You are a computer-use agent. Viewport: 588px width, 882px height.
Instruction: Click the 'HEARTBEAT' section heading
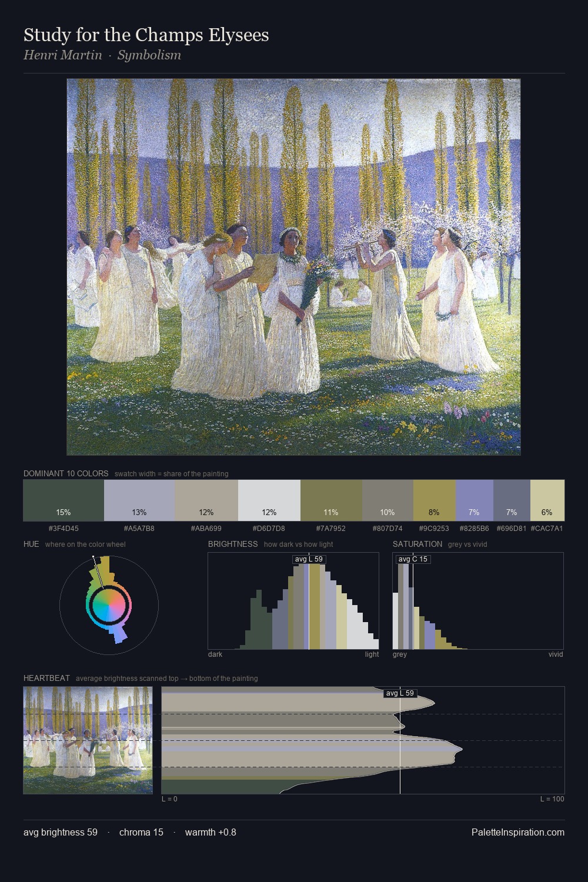pos(46,678)
